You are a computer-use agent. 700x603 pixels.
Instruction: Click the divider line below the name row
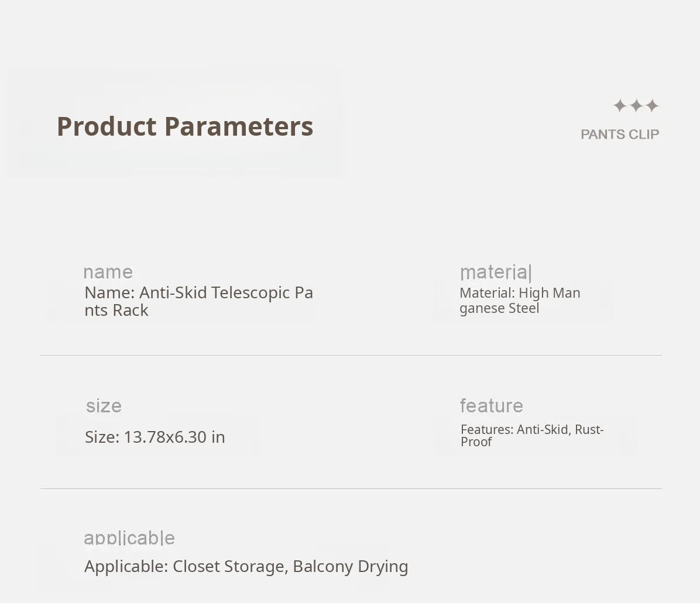(x=351, y=355)
